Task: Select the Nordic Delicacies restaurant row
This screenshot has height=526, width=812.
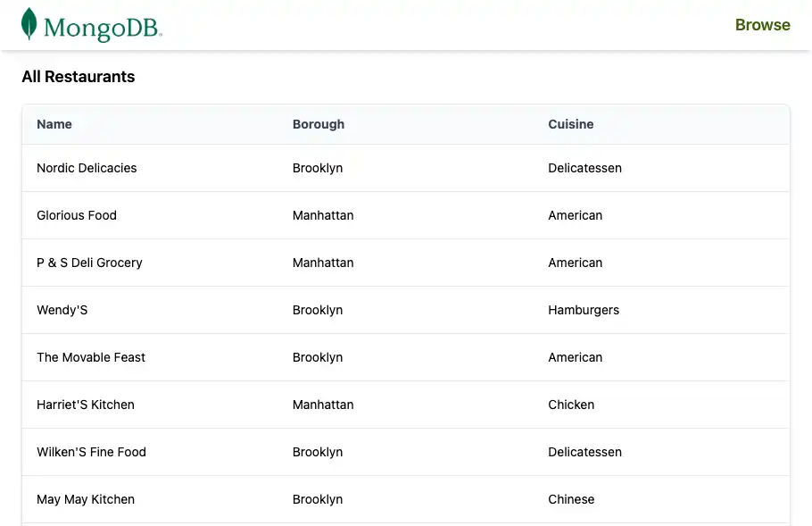Action: point(87,168)
